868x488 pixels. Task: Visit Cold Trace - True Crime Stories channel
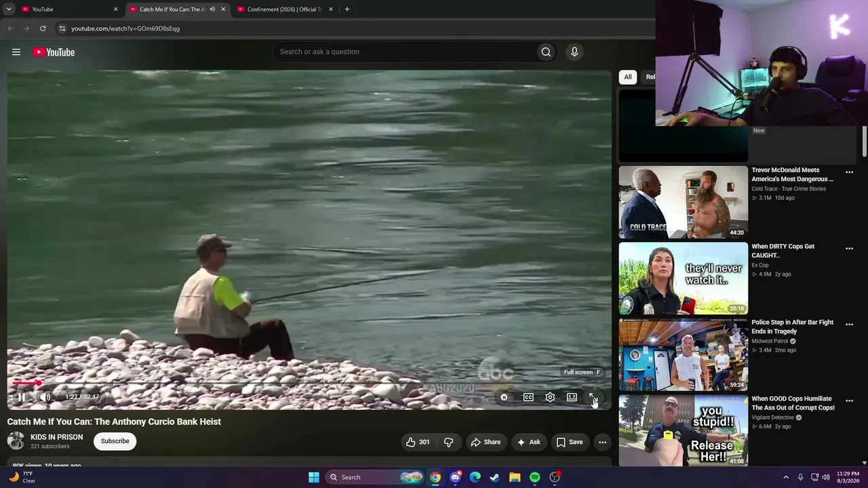pos(789,189)
